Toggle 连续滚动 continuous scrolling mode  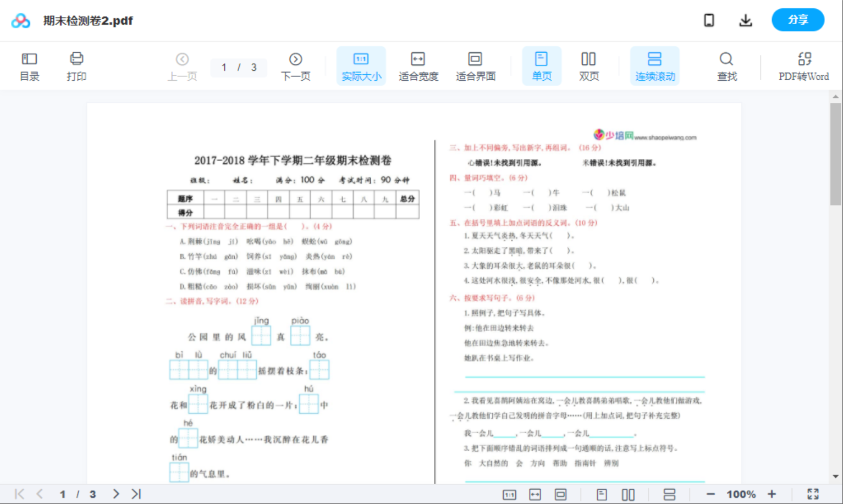[x=654, y=67]
